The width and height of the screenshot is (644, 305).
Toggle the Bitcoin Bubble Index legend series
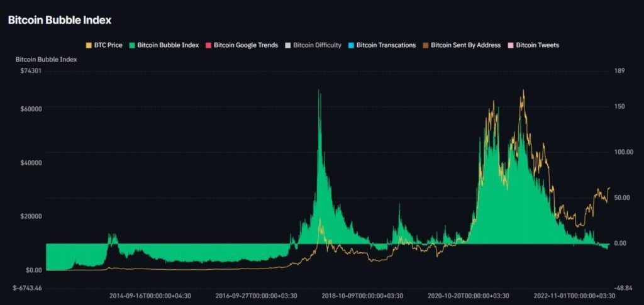tap(164, 45)
